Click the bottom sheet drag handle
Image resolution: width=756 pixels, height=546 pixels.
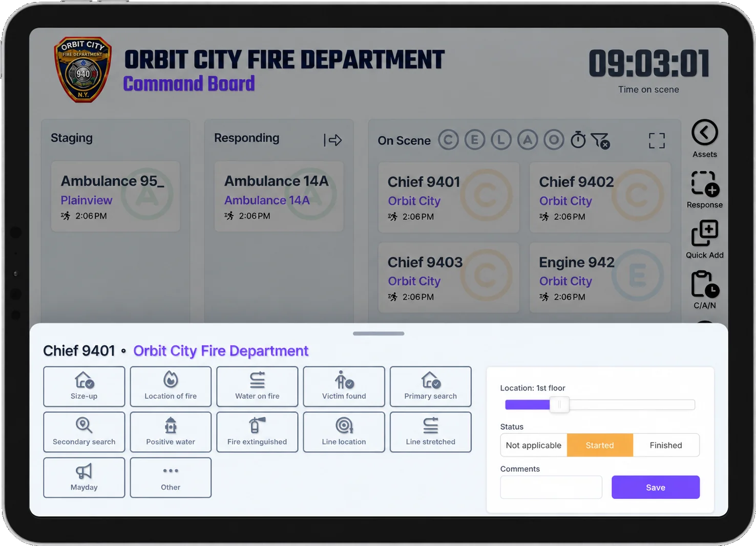pos(379,333)
